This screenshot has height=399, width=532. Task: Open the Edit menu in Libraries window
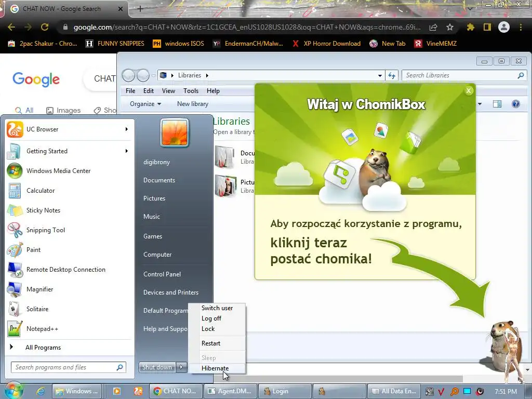tap(148, 91)
